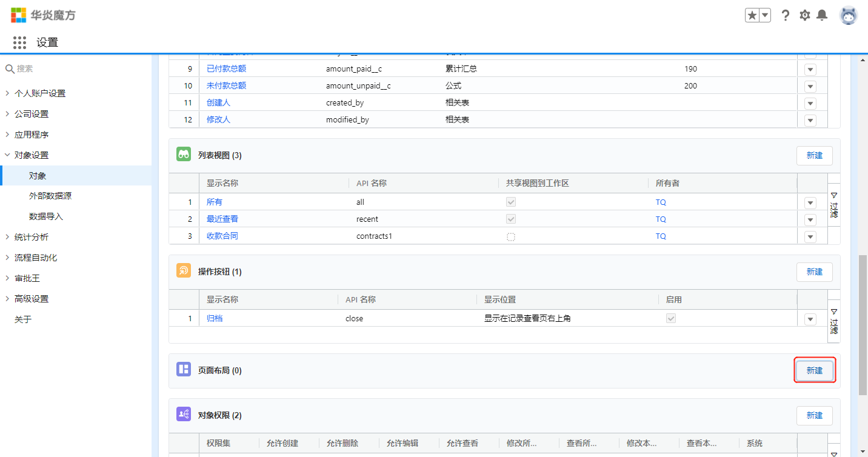Sort action buttons by 显示位置 column header
Image resolution: width=868 pixels, height=457 pixels.
click(x=500, y=299)
